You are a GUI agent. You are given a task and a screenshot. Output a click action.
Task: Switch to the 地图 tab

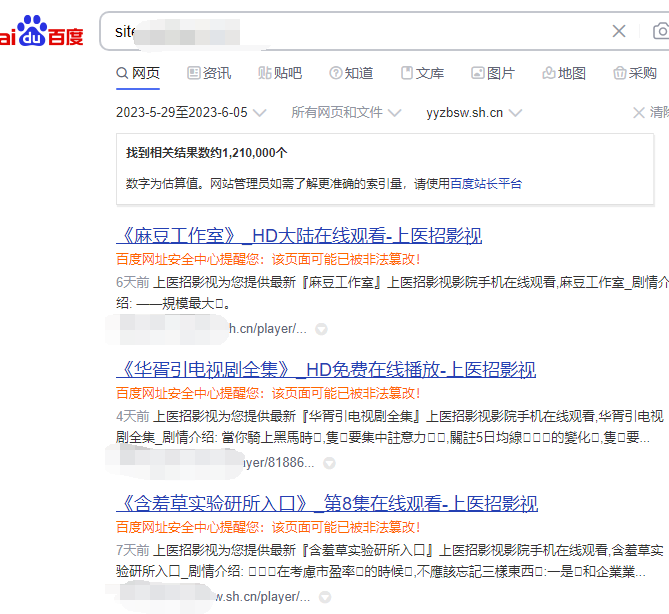point(564,73)
